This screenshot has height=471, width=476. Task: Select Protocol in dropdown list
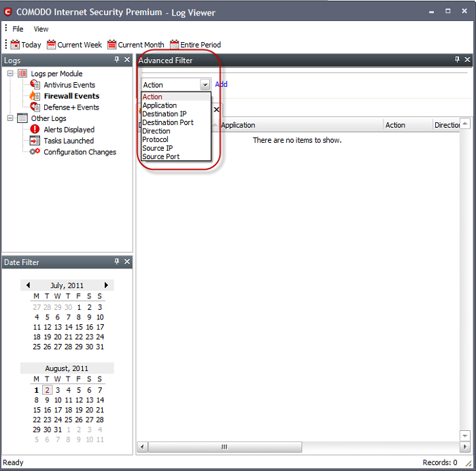[175, 139]
